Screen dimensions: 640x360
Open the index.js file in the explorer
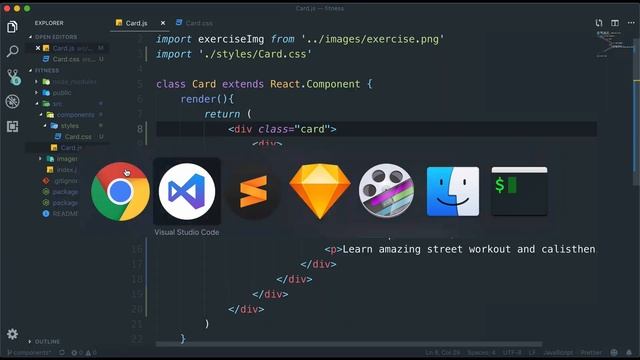pos(67,169)
